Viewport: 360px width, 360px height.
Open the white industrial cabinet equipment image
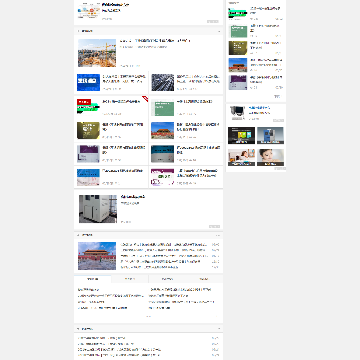click(98, 209)
